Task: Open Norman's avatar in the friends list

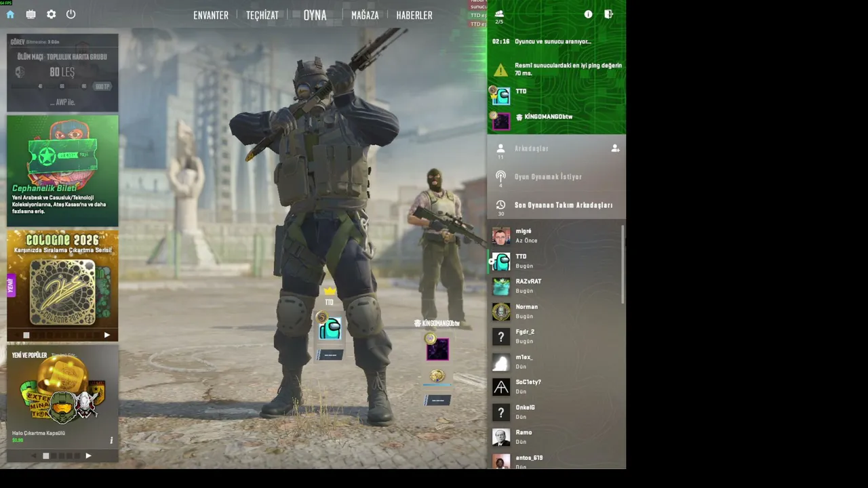Action: [501, 312]
